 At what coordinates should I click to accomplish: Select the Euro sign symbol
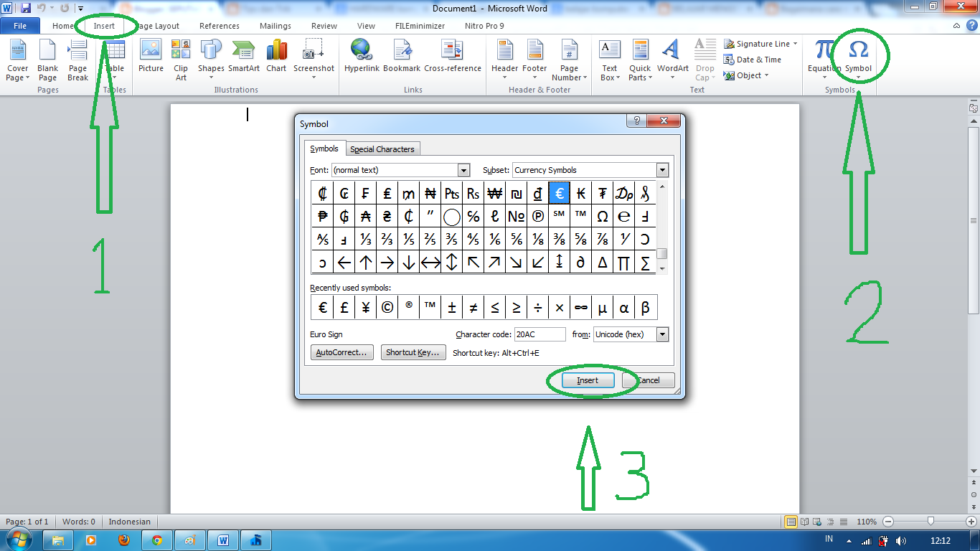(559, 193)
